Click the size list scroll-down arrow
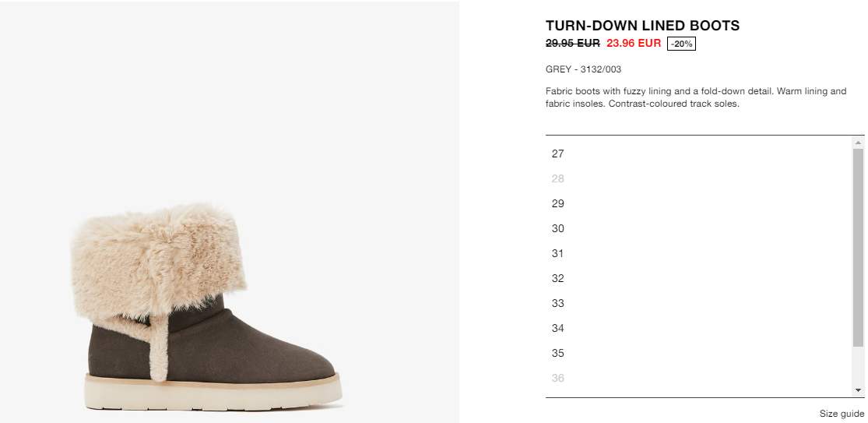 tap(858, 390)
